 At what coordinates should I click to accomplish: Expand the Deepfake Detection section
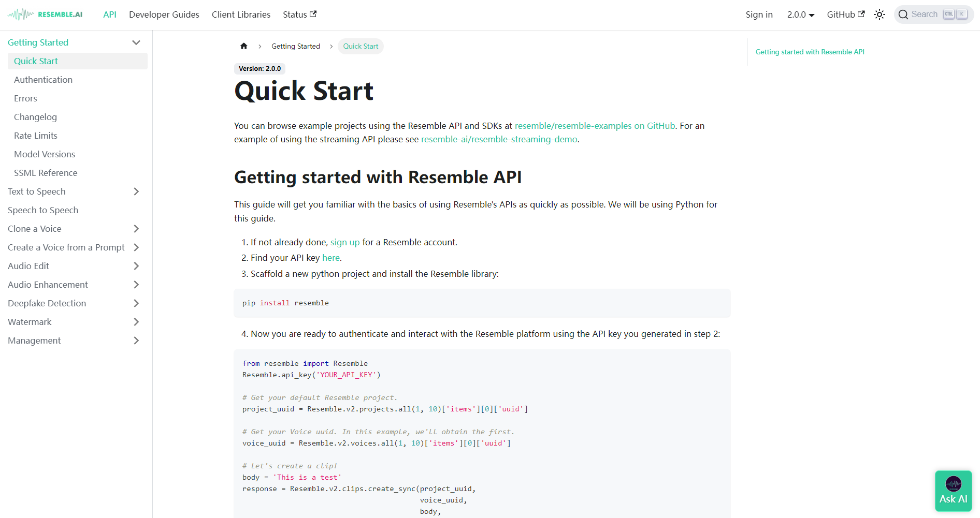136,303
